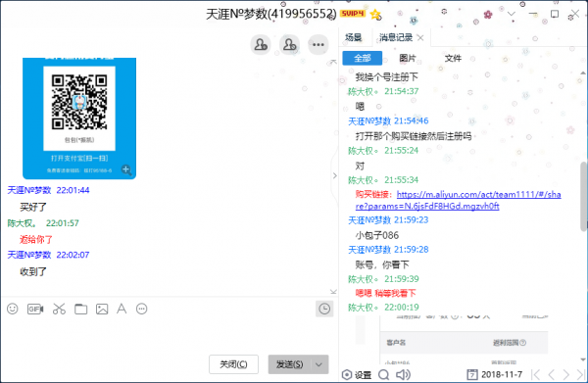The width and height of the screenshot is (588, 383).
Task: Search message records magnifier icon
Action: click(x=383, y=374)
